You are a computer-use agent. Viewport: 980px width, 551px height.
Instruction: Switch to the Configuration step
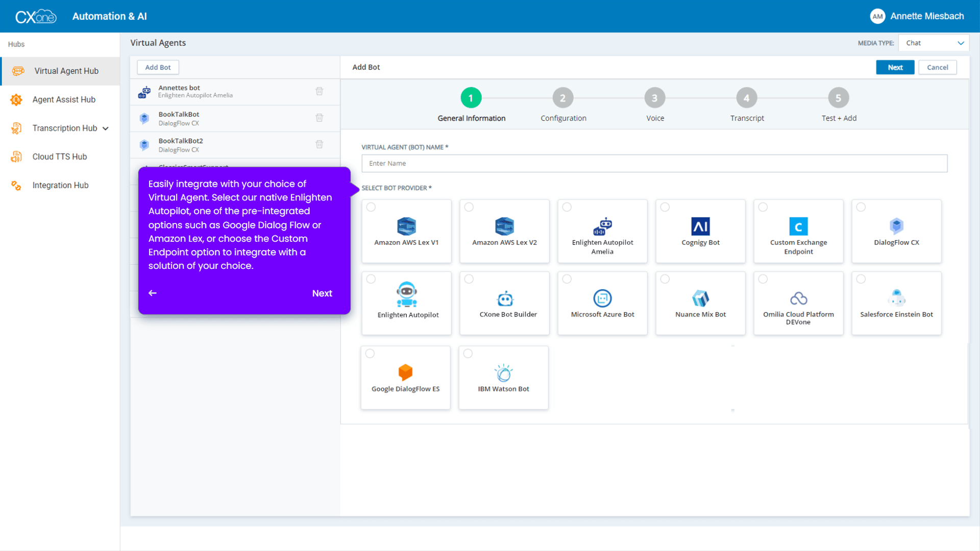[x=563, y=97]
